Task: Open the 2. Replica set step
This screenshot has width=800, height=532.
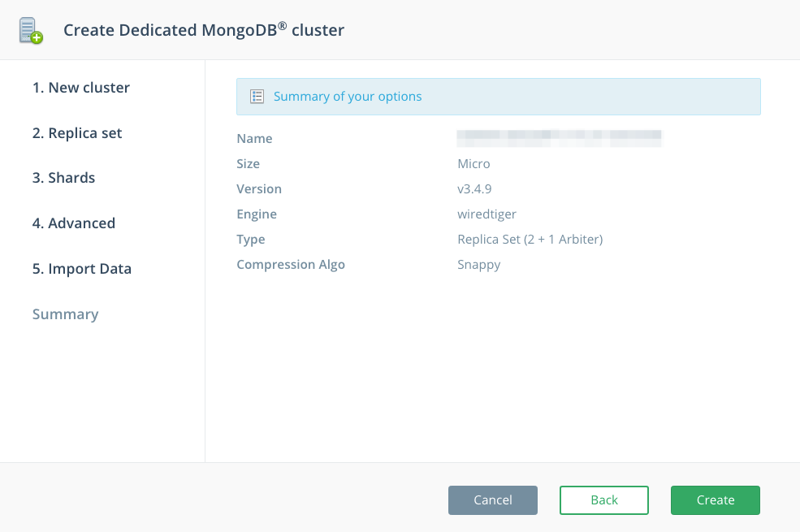Action: 77,133
